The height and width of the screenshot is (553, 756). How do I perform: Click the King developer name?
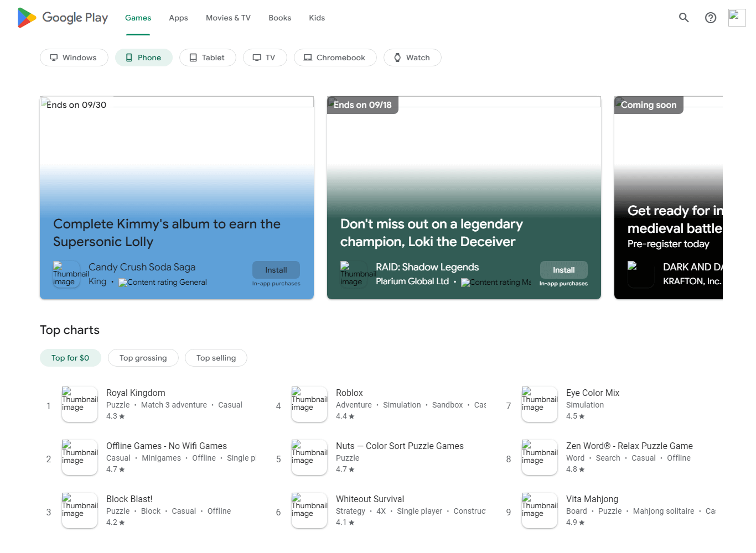pyautogui.click(x=97, y=281)
